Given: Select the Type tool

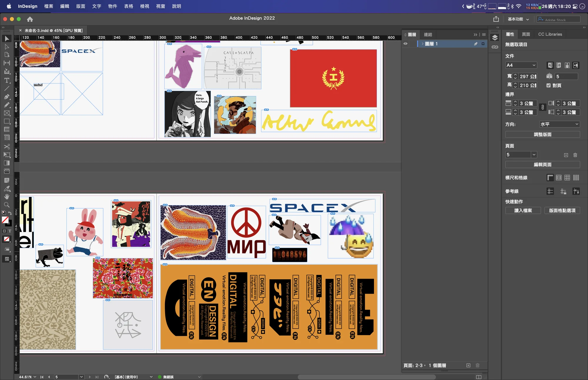Looking at the screenshot, I should tap(7, 80).
